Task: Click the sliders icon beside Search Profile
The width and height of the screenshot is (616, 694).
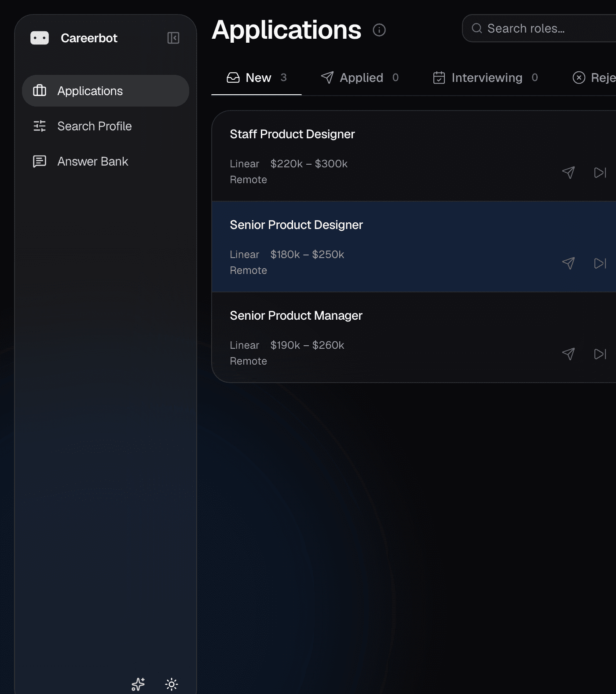Action: (x=40, y=126)
